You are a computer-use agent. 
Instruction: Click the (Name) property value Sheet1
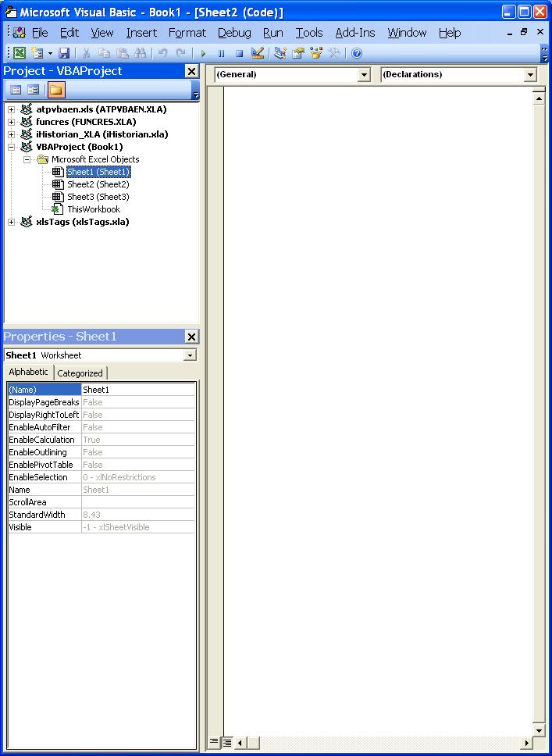(x=138, y=390)
